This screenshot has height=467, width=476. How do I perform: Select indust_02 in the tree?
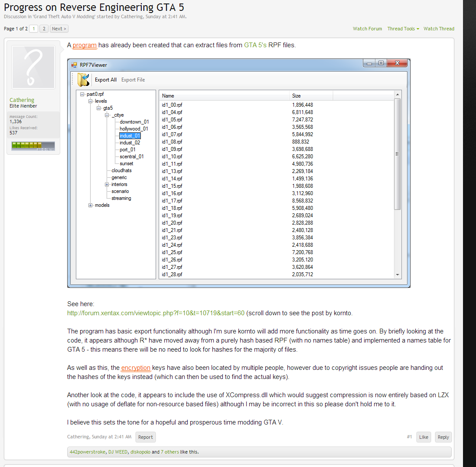click(x=130, y=143)
